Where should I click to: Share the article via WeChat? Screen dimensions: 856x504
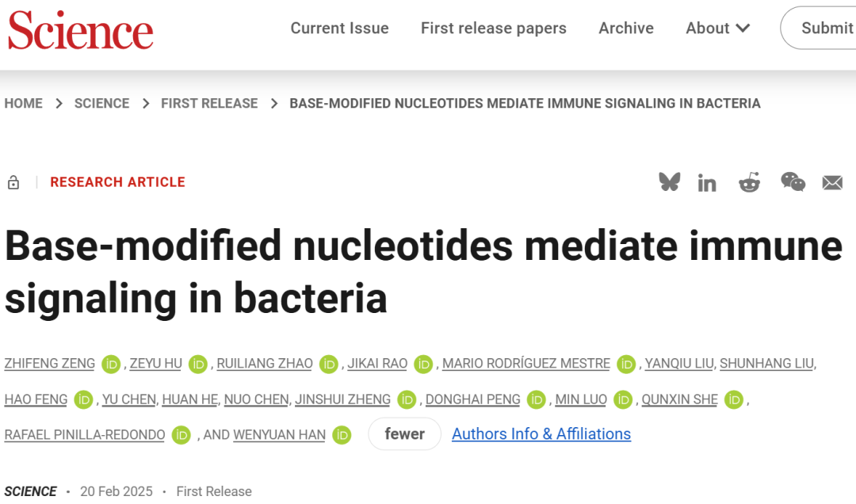click(793, 182)
